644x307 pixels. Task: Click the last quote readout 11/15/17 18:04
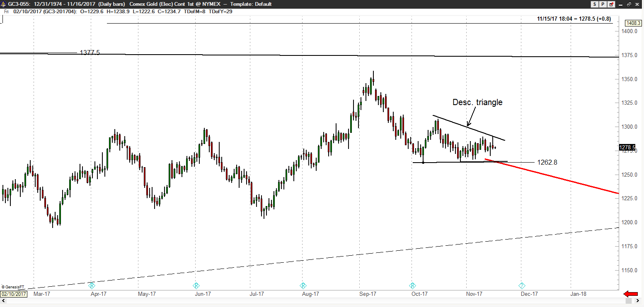pyautogui.click(x=574, y=19)
